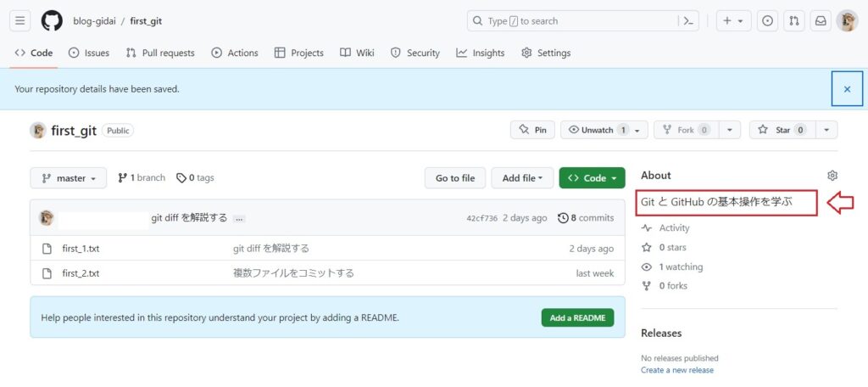868x387 pixels.
Task: Open the first_1.txt file
Action: pos(81,249)
